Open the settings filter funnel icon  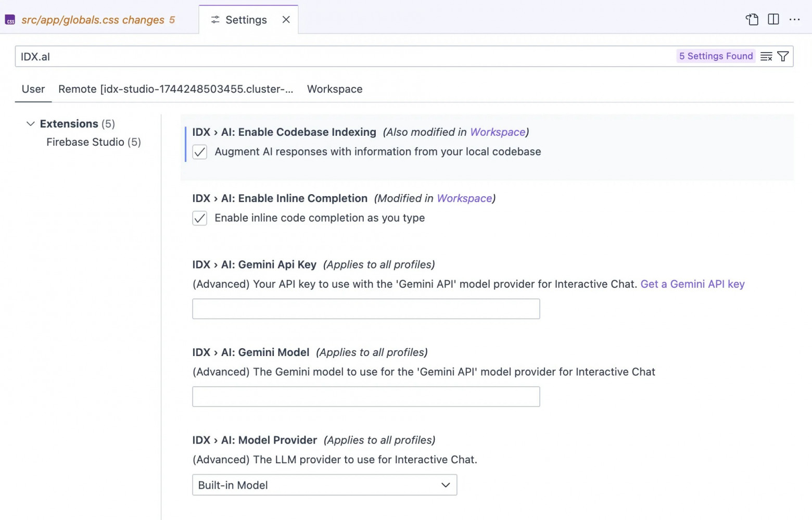point(783,57)
